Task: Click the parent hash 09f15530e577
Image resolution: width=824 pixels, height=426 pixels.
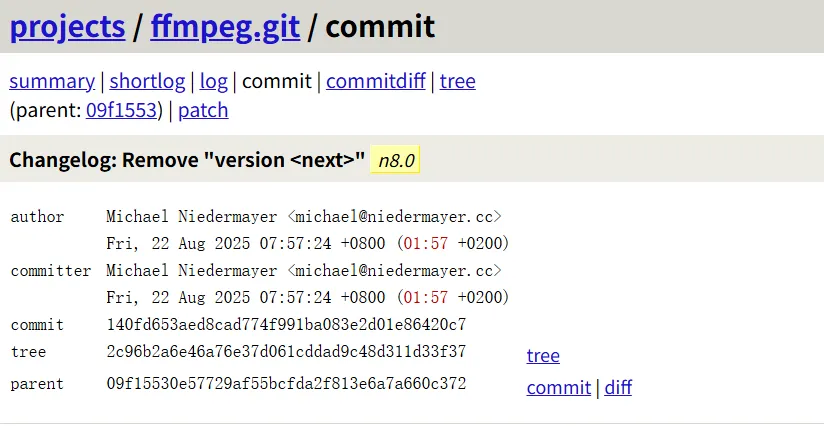Action: coord(286,384)
